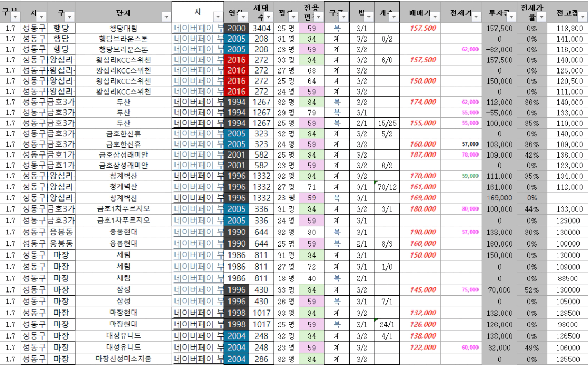
Task: Open the 네이버페이 link for 마장신성미소지움
Action: click(x=198, y=360)
